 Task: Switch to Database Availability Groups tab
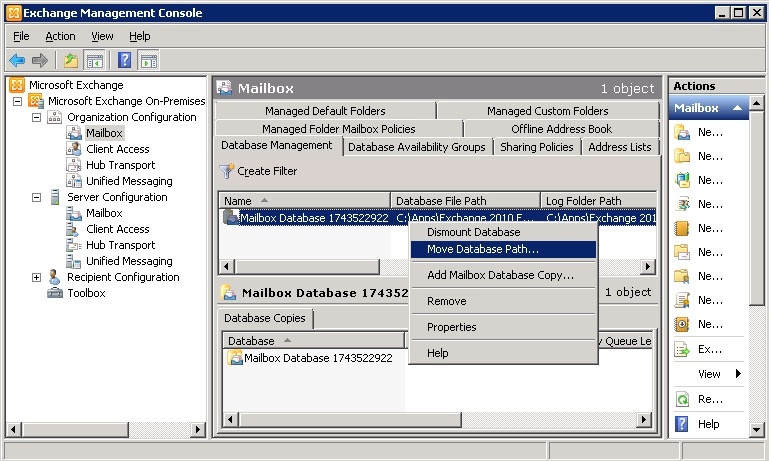(x=417, y=147)
